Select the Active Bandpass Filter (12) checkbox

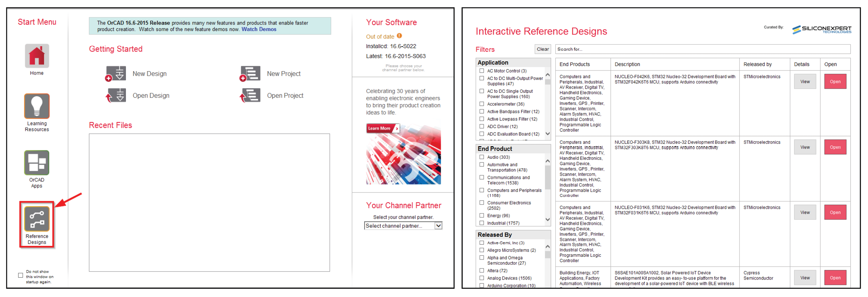[x=482, y=111]
